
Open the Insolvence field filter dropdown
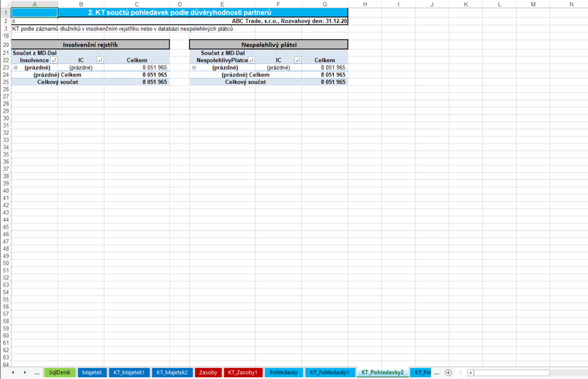[54, 60]
